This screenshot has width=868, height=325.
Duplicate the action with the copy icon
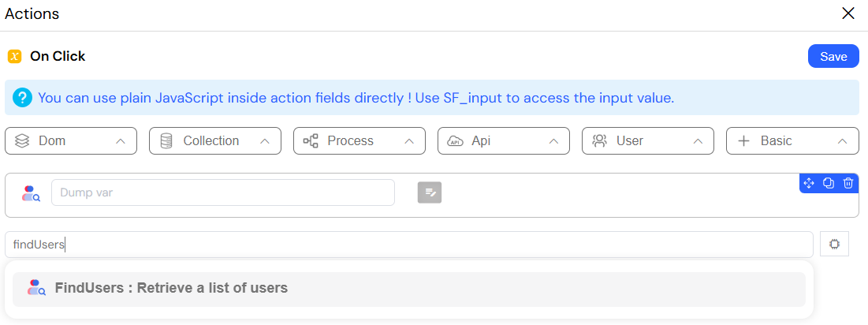coord(828,183)
